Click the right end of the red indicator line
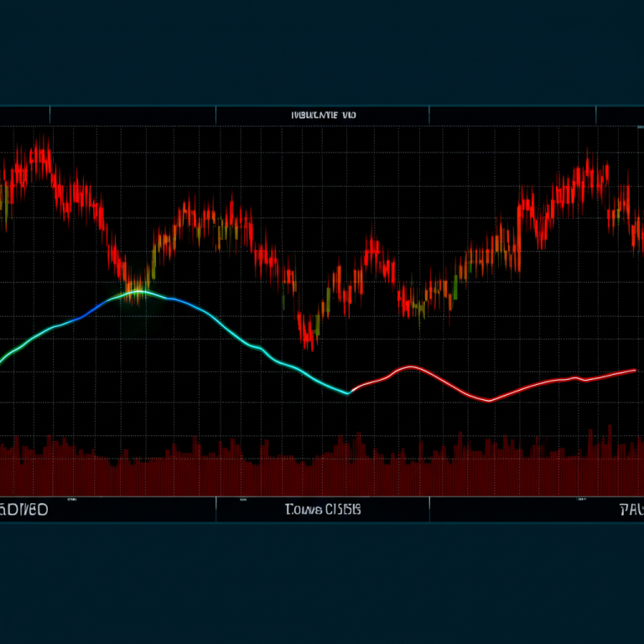Screen dimensions: 644x644 (x=635, y=369)
